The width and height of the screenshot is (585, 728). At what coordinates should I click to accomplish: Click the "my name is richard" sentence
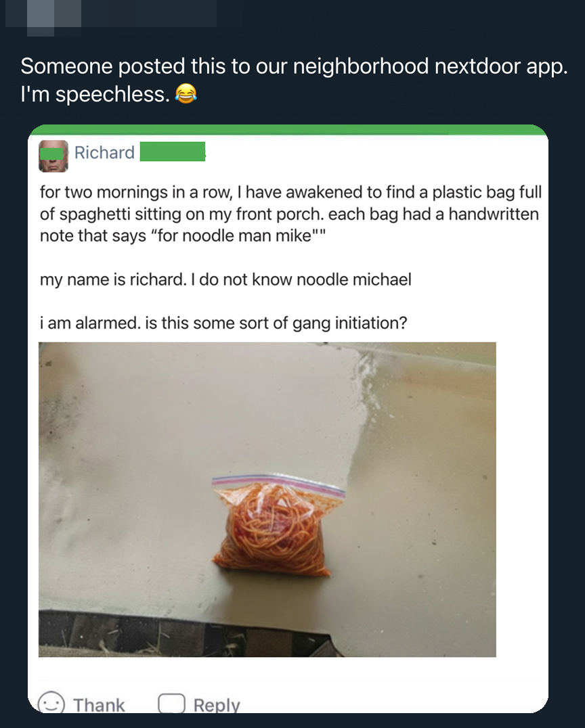[x=225, y=279]
